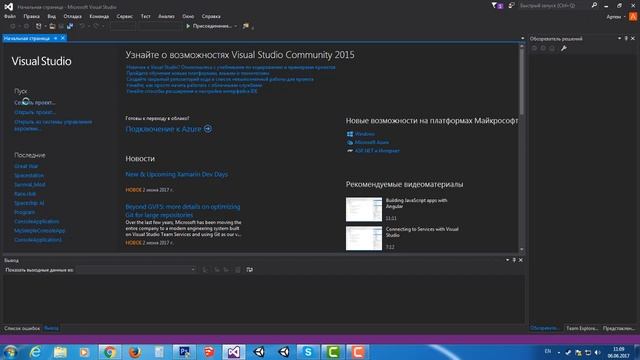The width and height of the screenshot is (640, 360).
Task: Click the Подключение к Azure link
Action: pos(163,129)
